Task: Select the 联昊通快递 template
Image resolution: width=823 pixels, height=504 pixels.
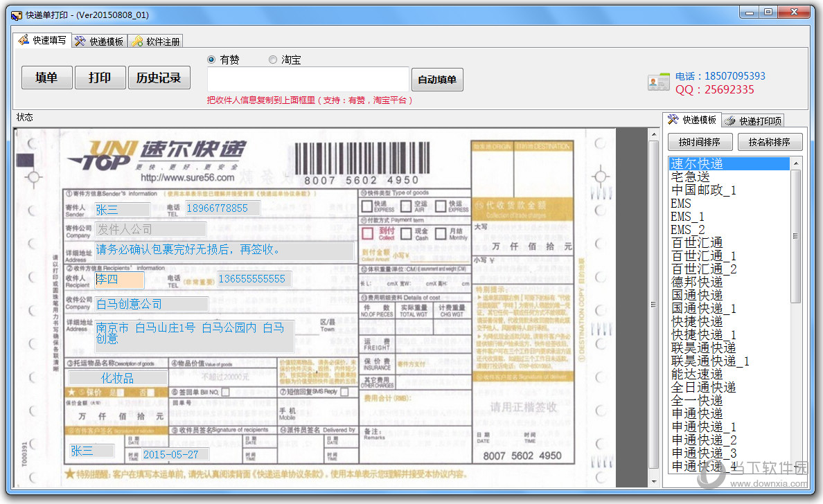Action: pos(729,348)
